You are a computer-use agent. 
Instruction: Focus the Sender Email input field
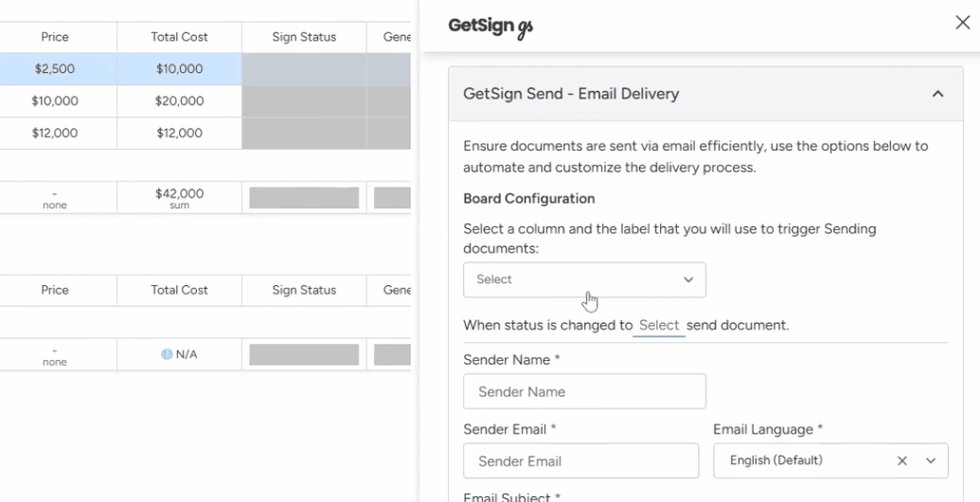[580, 460]
